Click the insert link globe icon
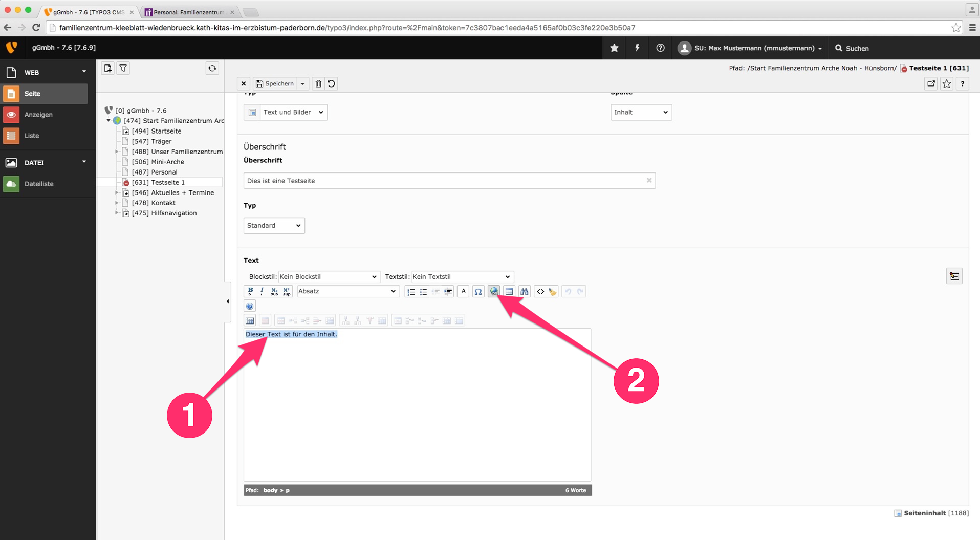The height and width of the screenshot is (540, 980). click(494, 291)
